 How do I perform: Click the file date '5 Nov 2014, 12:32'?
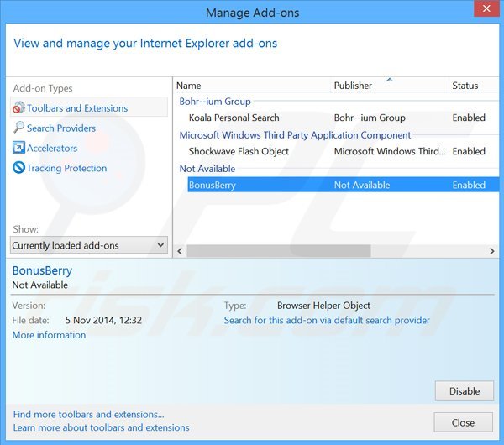point(103,321)
